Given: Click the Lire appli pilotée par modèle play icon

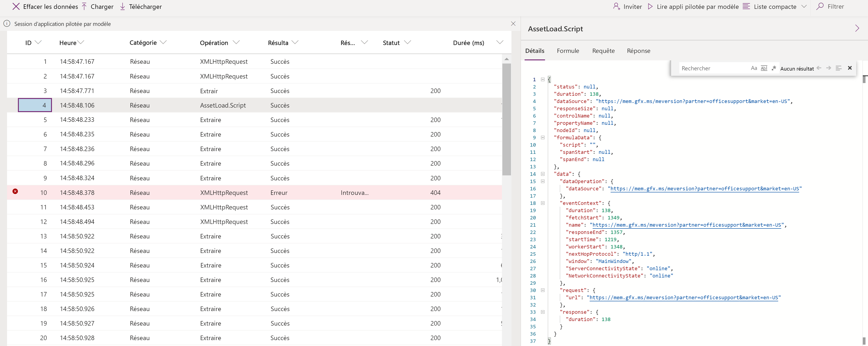Looking at the screenshot, I should coord(650,6).
